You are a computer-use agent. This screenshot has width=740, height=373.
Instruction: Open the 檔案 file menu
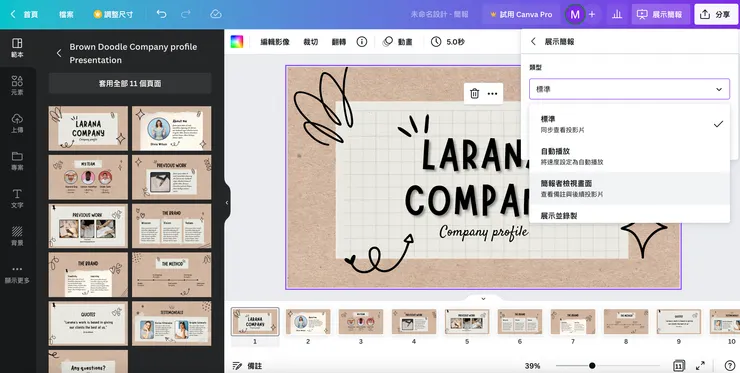[66, 14]
